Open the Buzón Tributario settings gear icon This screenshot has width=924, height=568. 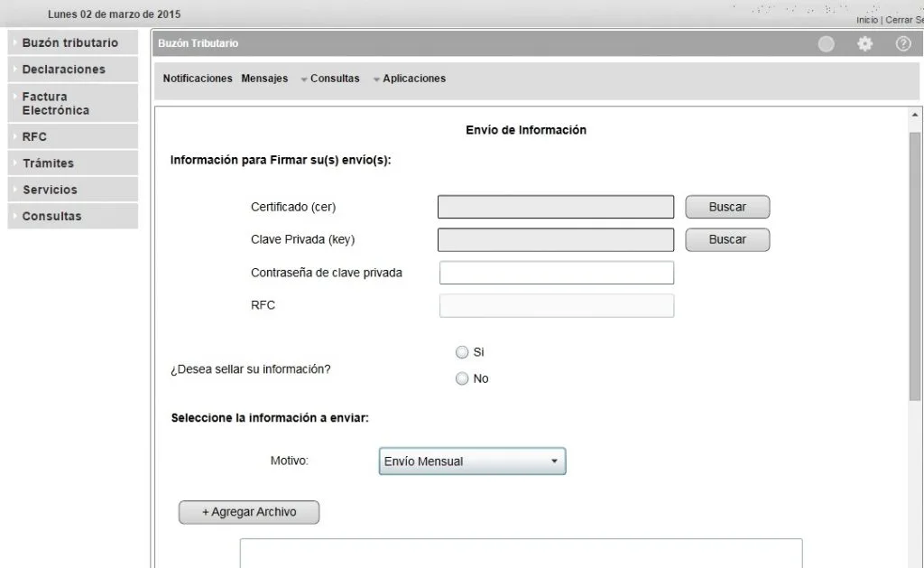(864, 42)
